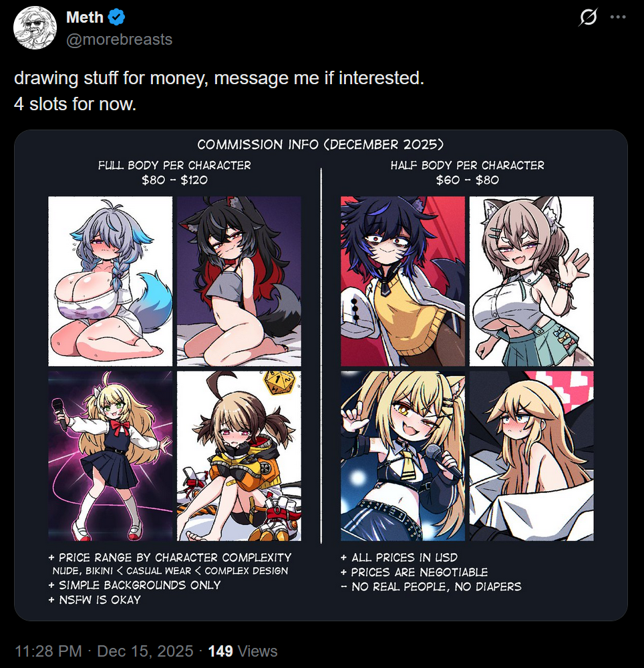The width and height of the screenshot is (644, 668).
Task: Open Meth's profile avatar picture
Action: [35, 27]
